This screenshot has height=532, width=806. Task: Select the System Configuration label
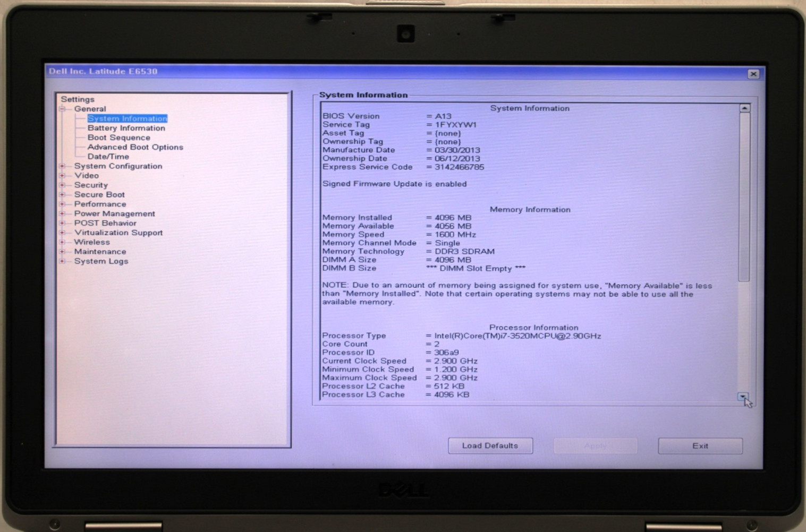click(118, 166)
